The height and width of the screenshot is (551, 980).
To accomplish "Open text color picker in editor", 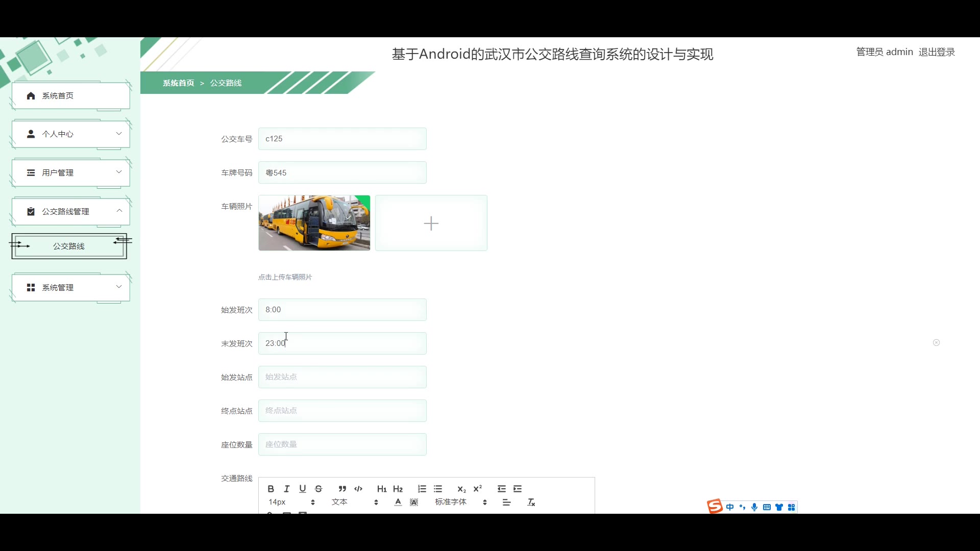I will (x=398, y=503).
